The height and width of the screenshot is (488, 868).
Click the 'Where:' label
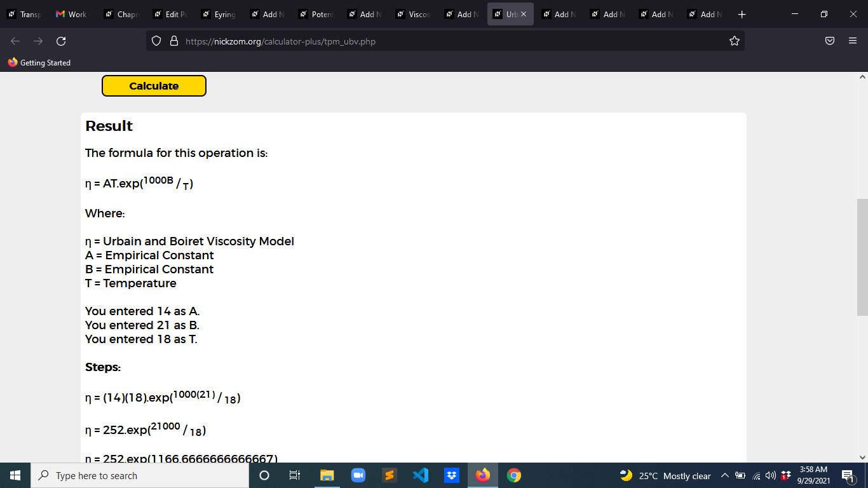click(105, 213)
